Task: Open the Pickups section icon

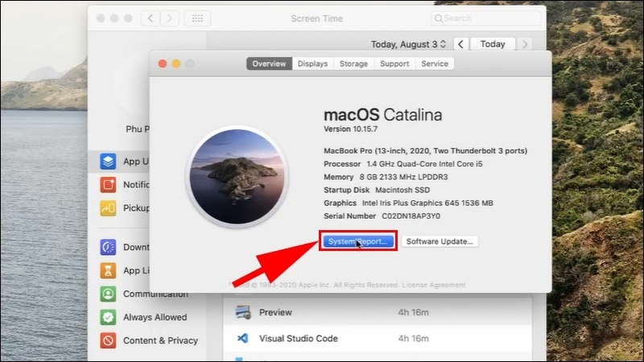Action: [108, 208]
